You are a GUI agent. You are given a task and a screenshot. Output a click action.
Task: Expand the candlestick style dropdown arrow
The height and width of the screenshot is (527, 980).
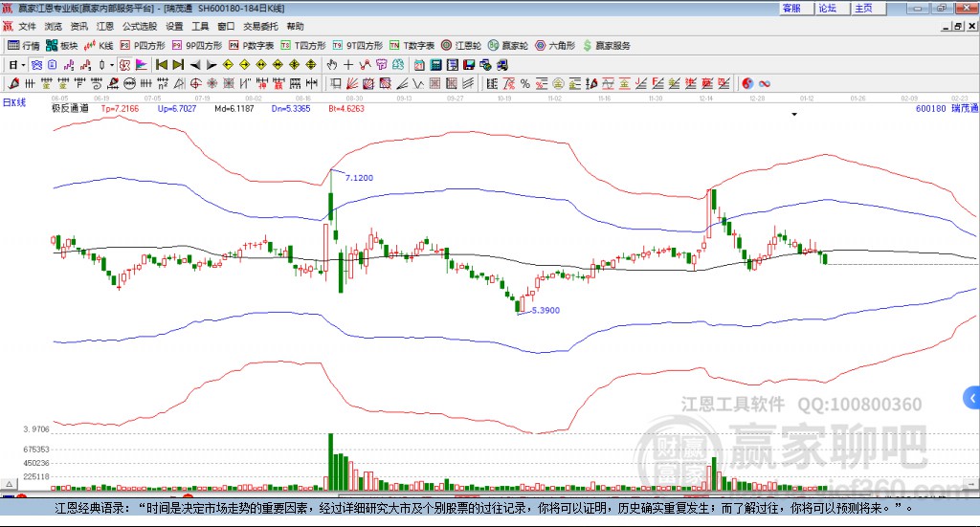[112, 65]
